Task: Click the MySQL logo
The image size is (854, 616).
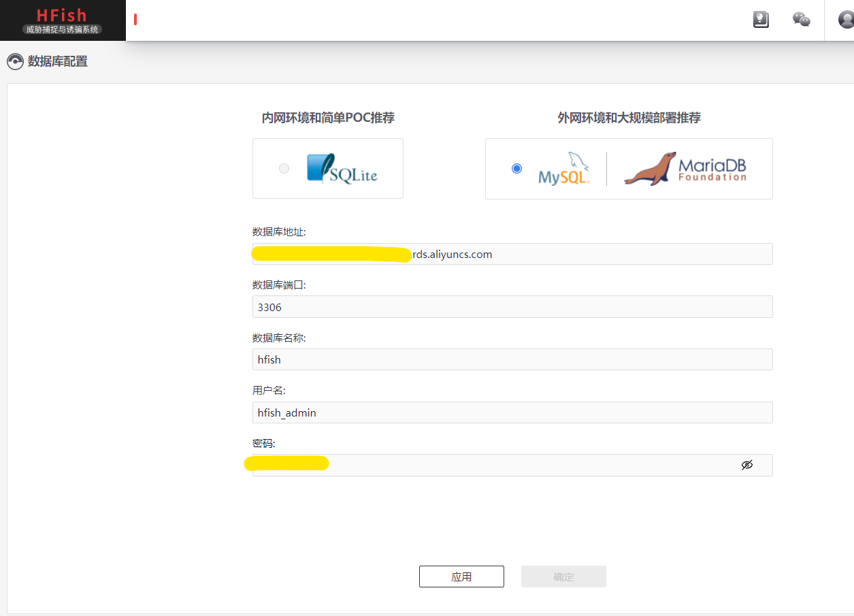Action: click(563, 169)
